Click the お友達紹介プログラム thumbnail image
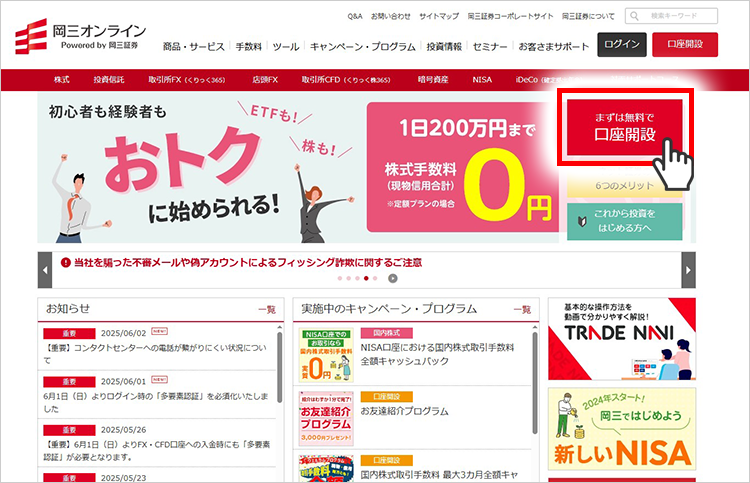 click(326, 419)
